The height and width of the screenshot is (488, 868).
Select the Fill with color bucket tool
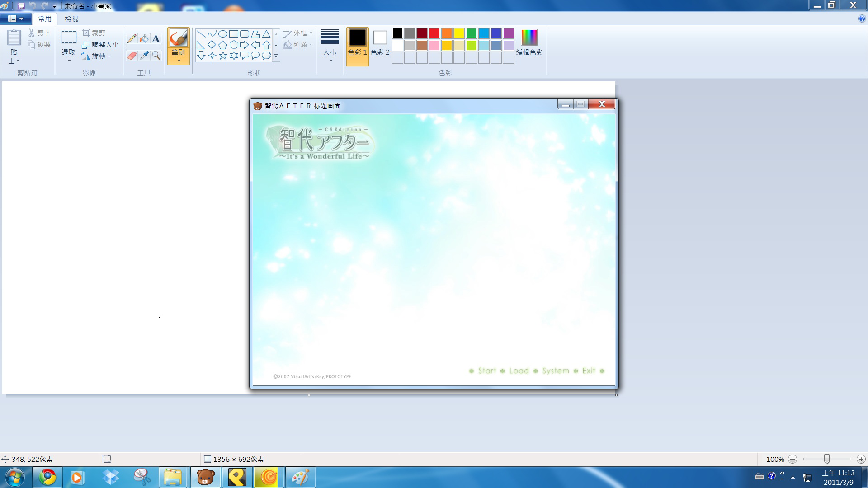click(144, 39)
